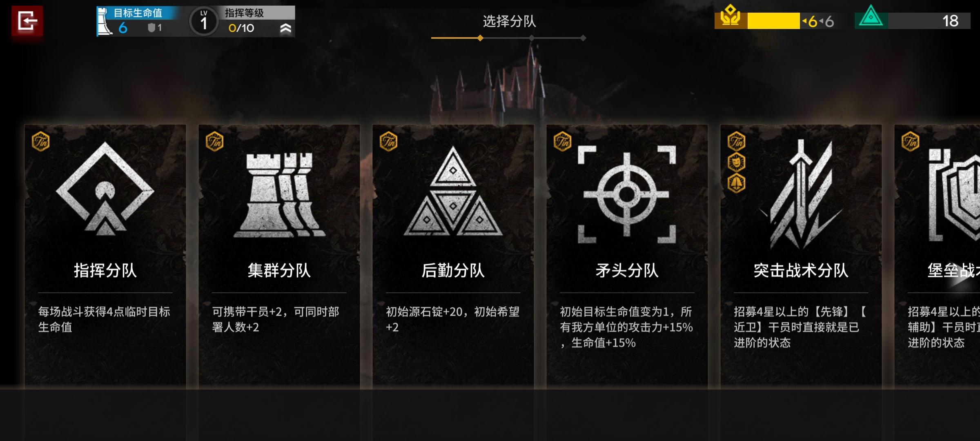Click the 选择分队 step title
This screenshot has width=980, height=441.
pos(509,21)
